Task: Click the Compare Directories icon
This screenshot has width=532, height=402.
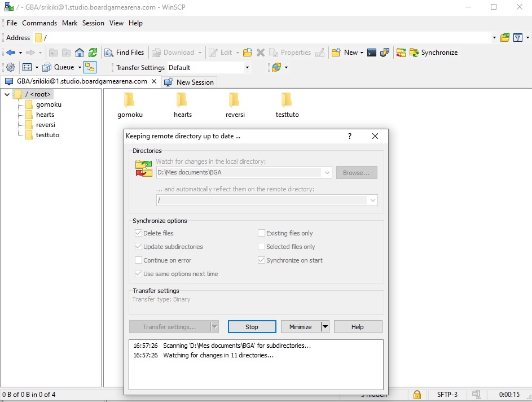Action: (401, 53)
